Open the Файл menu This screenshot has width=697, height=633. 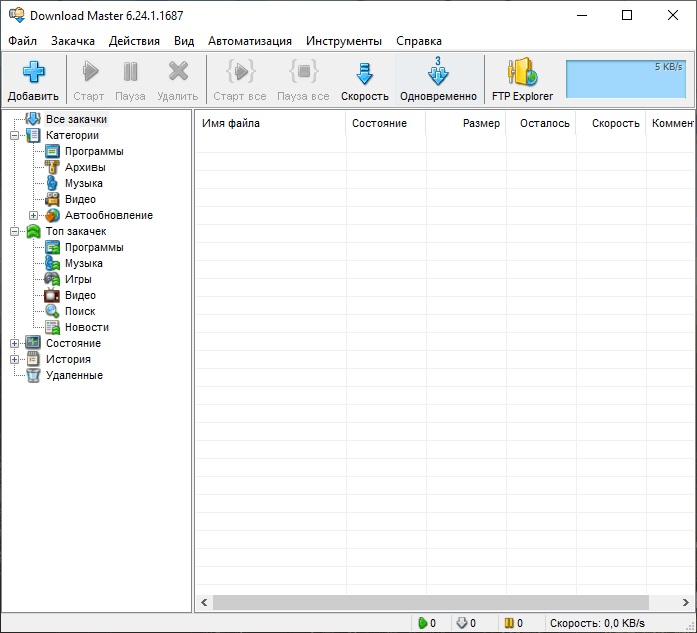pyautogui.click(x=22, y=41)
